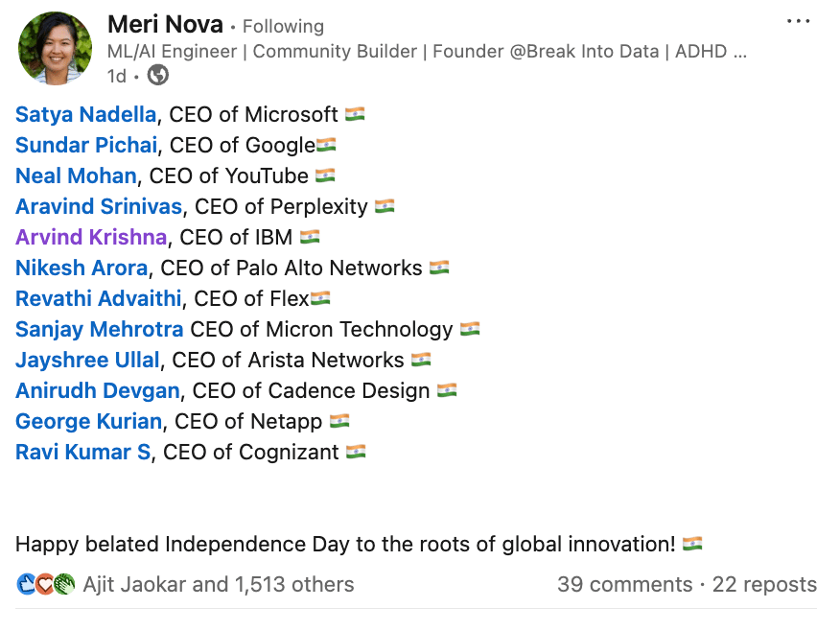The height and width of the screenshot is (631, 840).
Task: Click the Ravi Kumar S mention
Action: coord(82,452)
